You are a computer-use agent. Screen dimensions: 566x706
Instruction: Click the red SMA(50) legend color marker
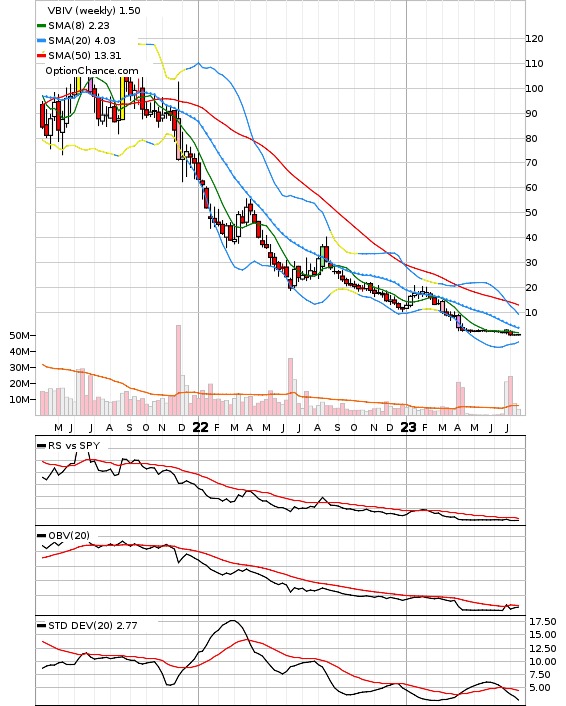click(41, 55)
